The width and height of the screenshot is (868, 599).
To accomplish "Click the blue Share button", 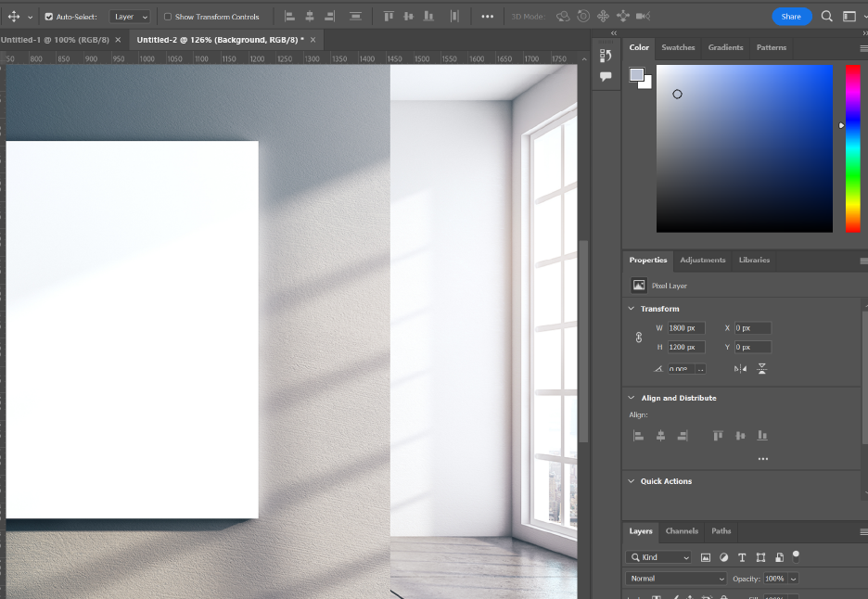I will click(791, 17).
